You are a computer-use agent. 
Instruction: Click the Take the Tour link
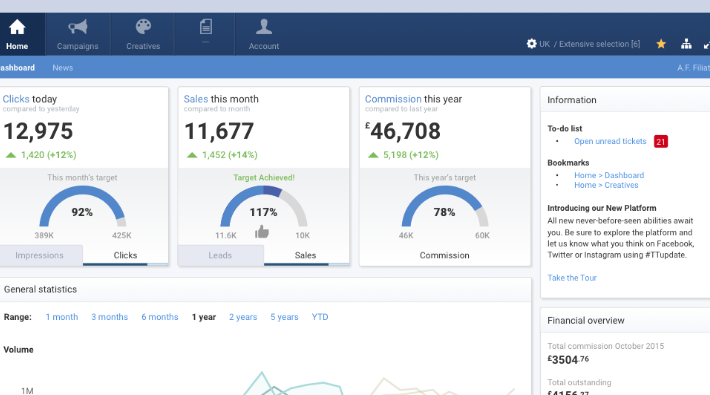pos(572,278)
